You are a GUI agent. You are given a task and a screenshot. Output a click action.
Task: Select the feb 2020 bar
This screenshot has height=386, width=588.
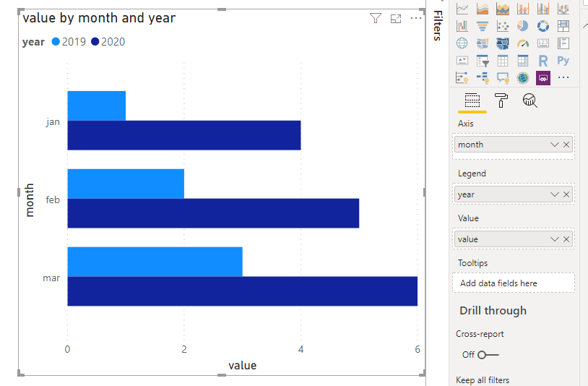pyautogui.click(x=213, y=213)
